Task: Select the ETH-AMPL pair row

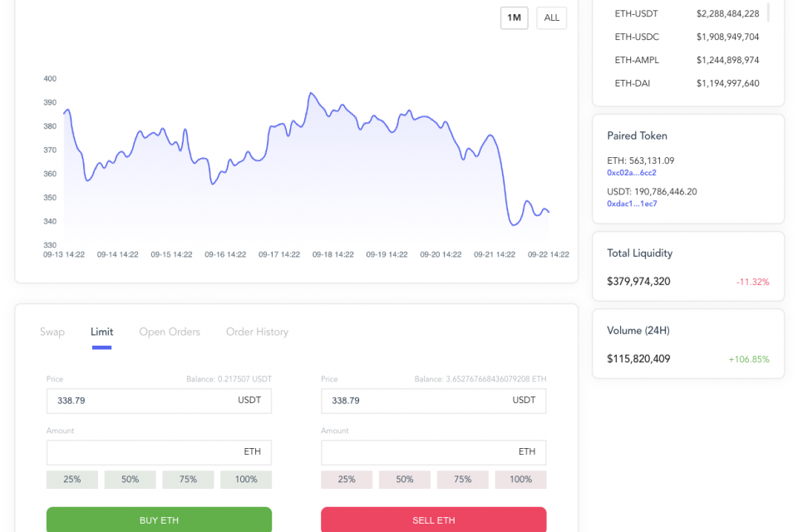Action: (687, 60)
